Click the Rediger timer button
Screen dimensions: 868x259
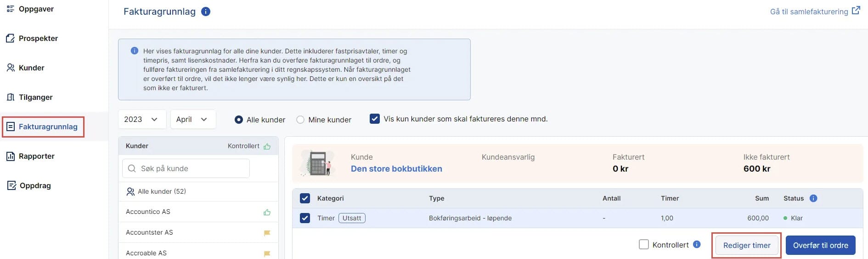pyautogui.click(x=746, y=245)
